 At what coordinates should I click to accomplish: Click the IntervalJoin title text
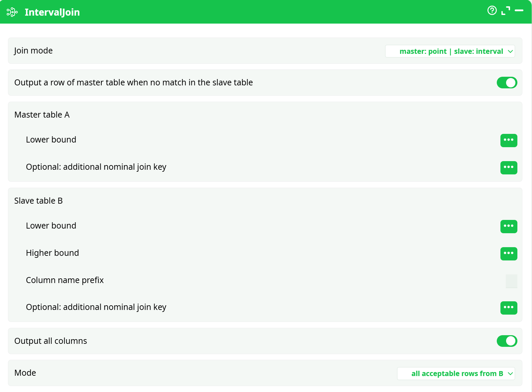52,12
